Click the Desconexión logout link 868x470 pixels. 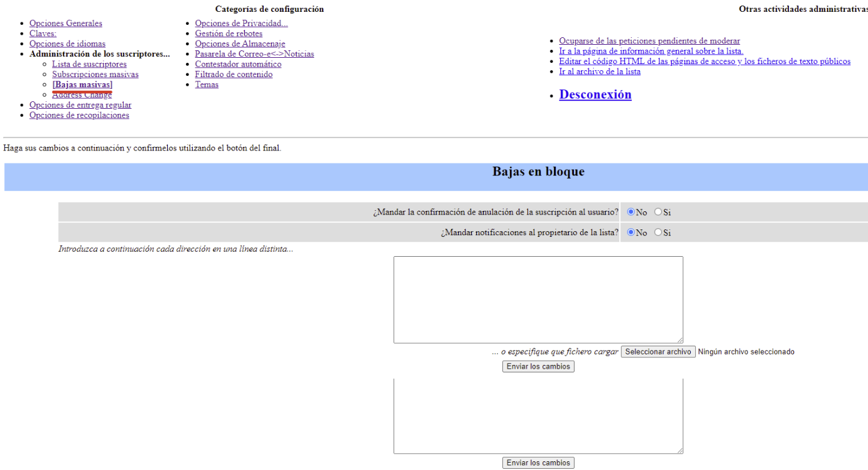(595, 94)
